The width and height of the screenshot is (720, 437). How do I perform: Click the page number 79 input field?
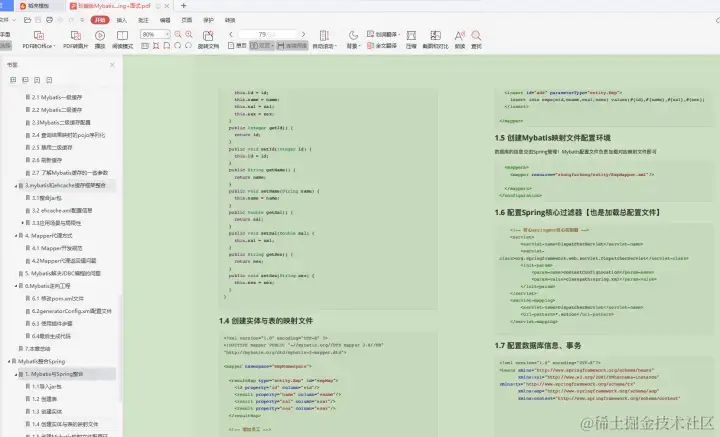pos(268,34)
